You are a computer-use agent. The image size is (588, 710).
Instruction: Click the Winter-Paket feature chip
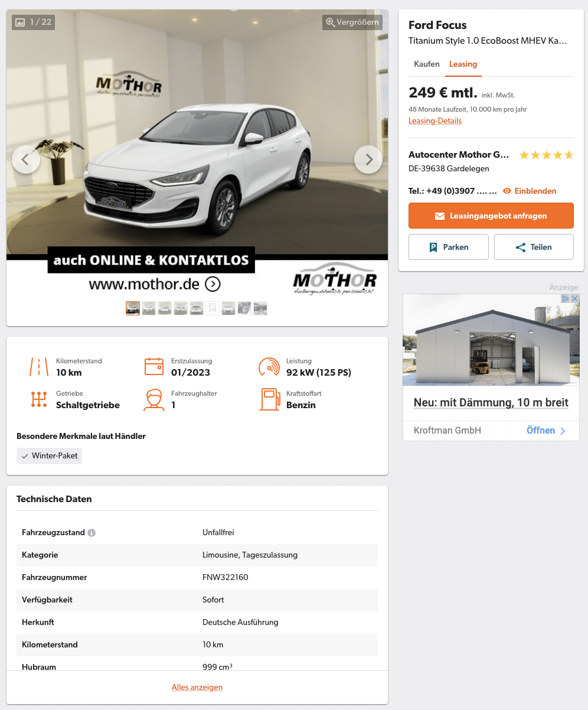click(49, 456)
